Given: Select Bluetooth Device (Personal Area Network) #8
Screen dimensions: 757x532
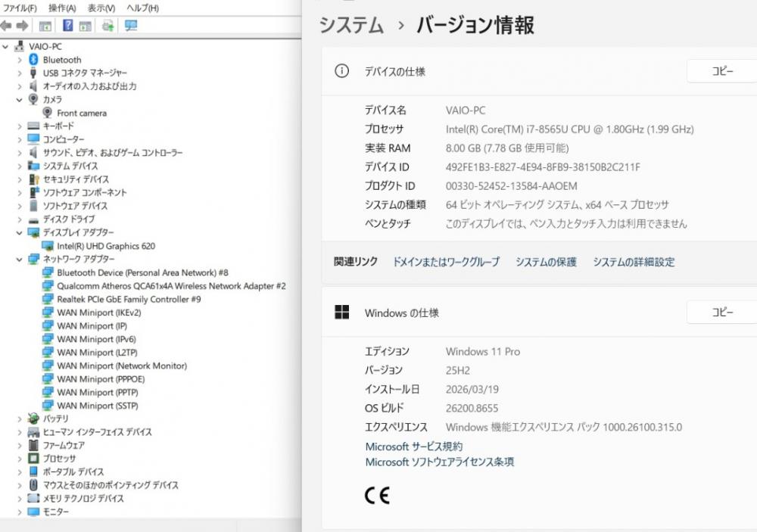Looking at the screenshot, I should (142, 272).
